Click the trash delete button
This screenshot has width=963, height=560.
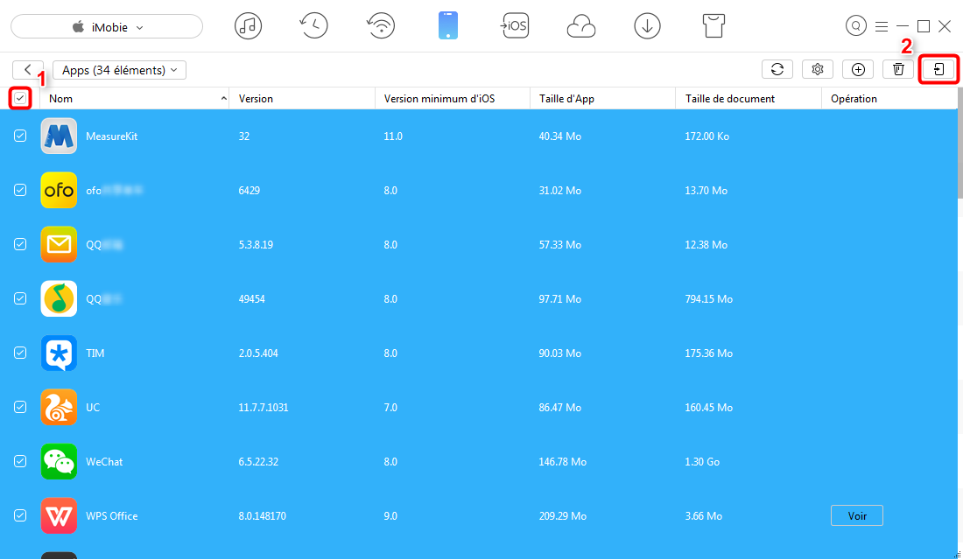897,69
